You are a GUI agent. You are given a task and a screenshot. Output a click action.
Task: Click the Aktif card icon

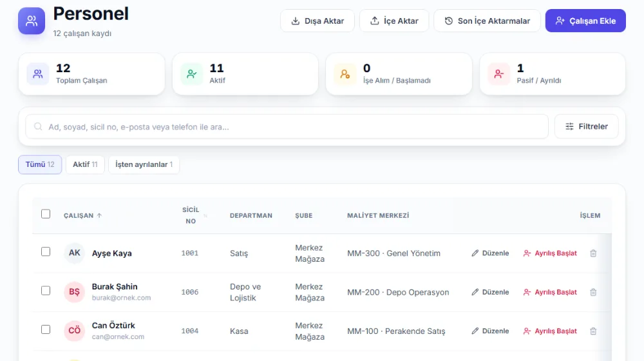191,74
